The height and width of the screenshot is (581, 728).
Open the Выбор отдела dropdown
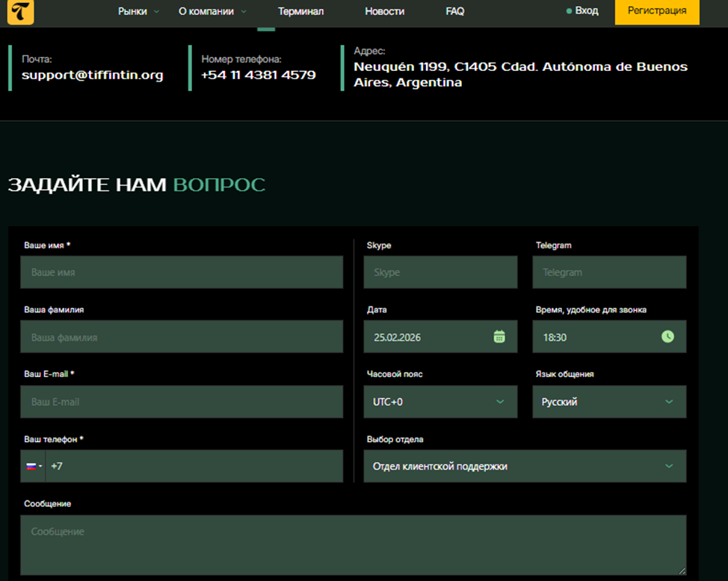click(x=524, y=466)
